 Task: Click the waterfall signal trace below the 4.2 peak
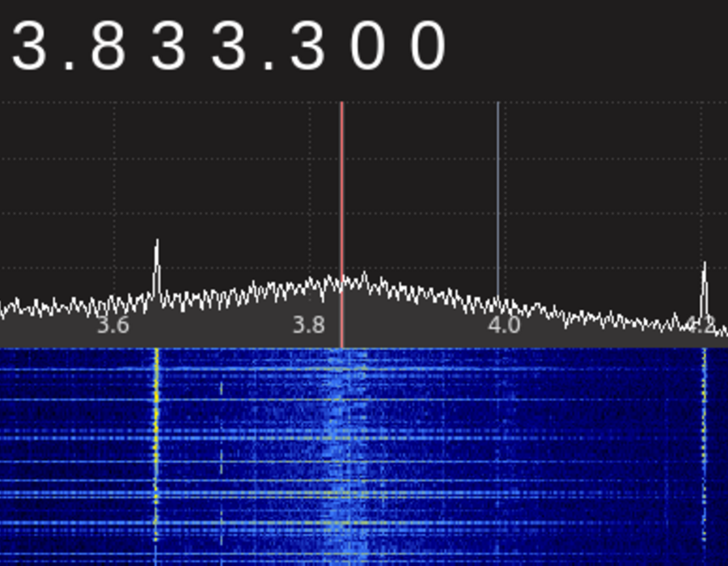[x=705, y=446]
